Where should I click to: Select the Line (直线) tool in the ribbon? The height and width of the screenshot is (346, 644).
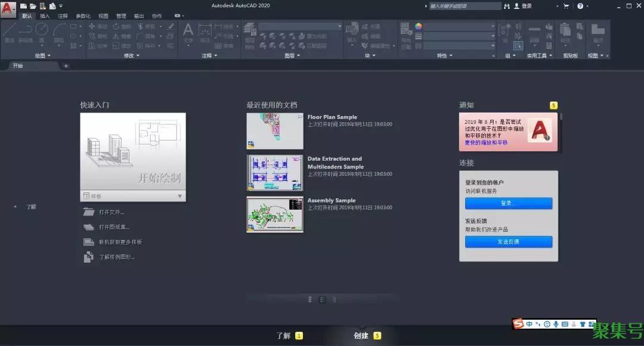pos(9,32)
